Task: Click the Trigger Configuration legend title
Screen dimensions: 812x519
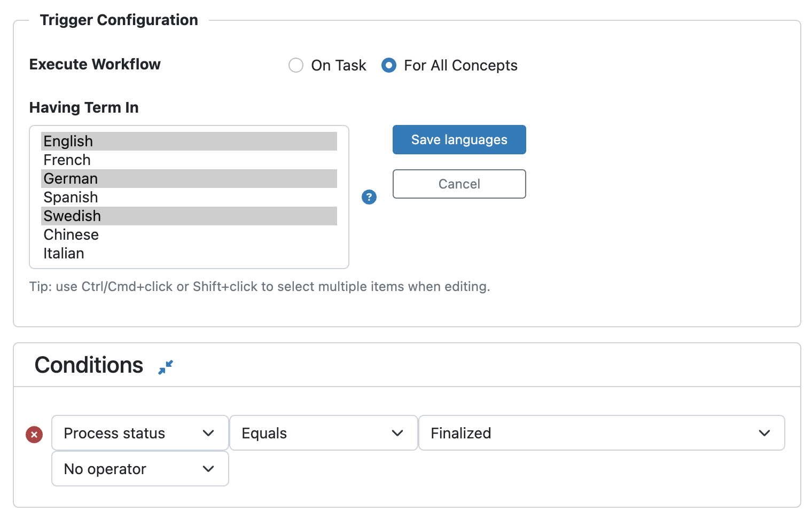Action: 119,20
